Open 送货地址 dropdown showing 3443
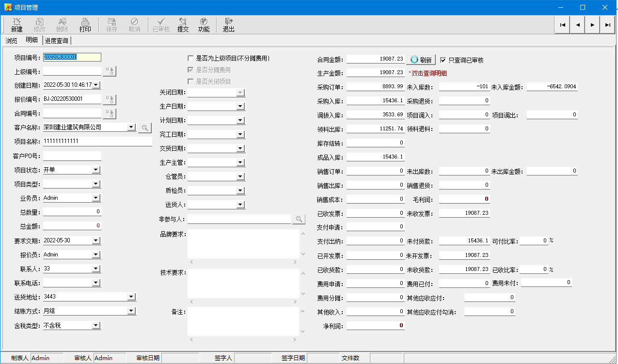The width and height of the screenshot is (618, 364). pyautogui.click(x=131, y=297)
